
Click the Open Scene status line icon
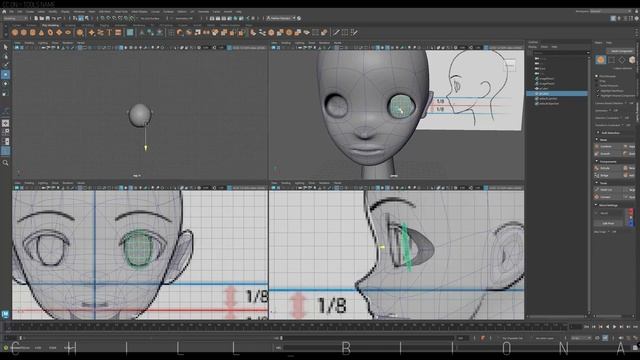click(x=42, y=18)
